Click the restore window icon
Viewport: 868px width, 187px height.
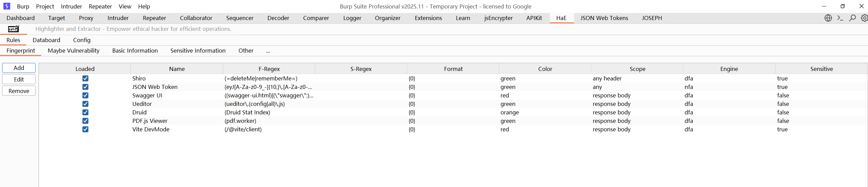point(842,6)
